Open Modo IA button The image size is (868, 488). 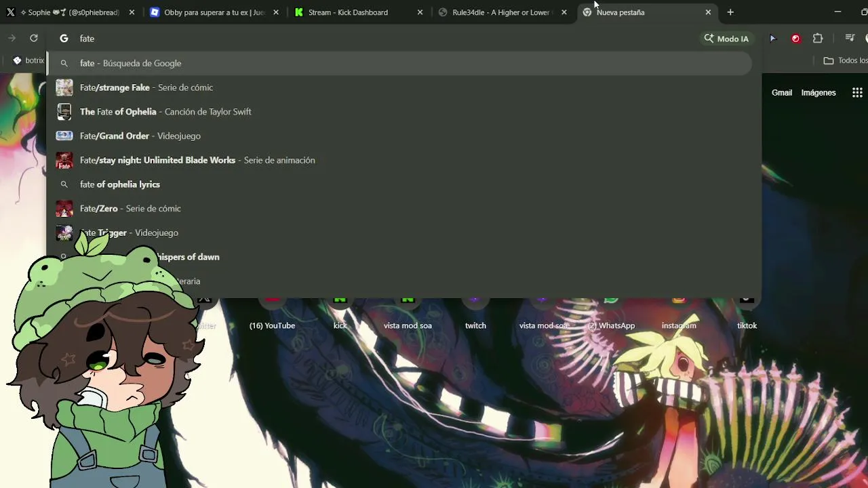726,39
